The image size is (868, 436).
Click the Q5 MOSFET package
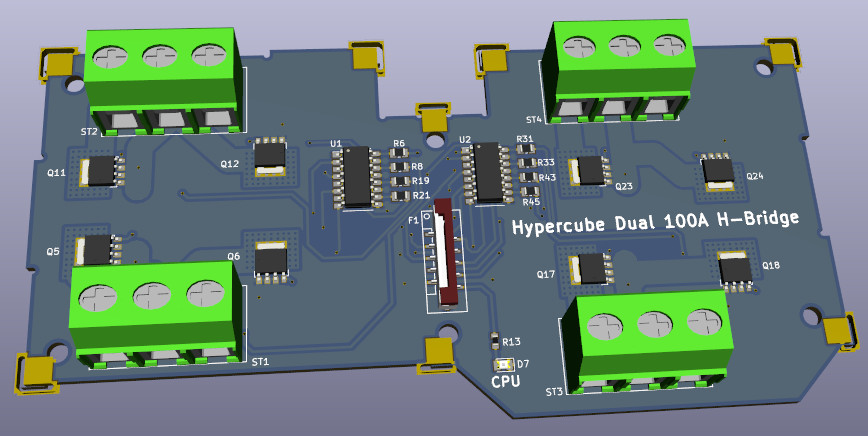tap(98, 250)
